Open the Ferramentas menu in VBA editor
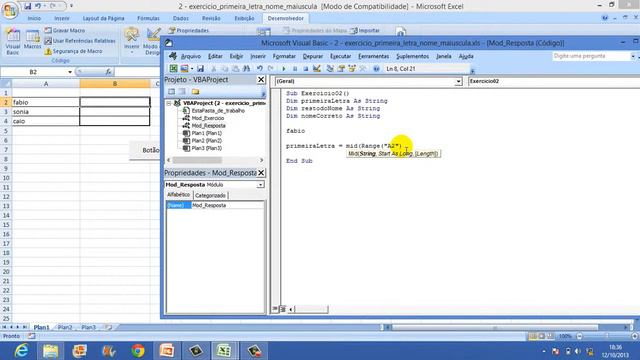This screenshot has height=360, width=640. pos(373,56)
